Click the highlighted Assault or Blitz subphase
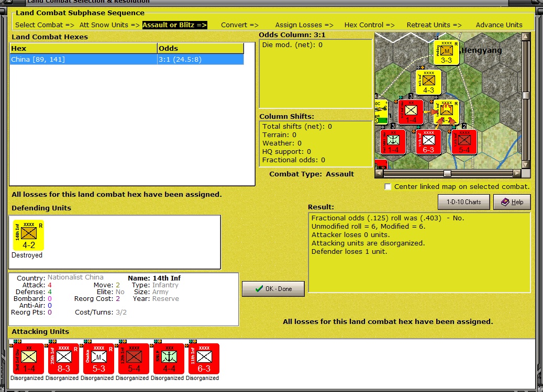The width and height of the screenshot is (543, 392). 174,25
